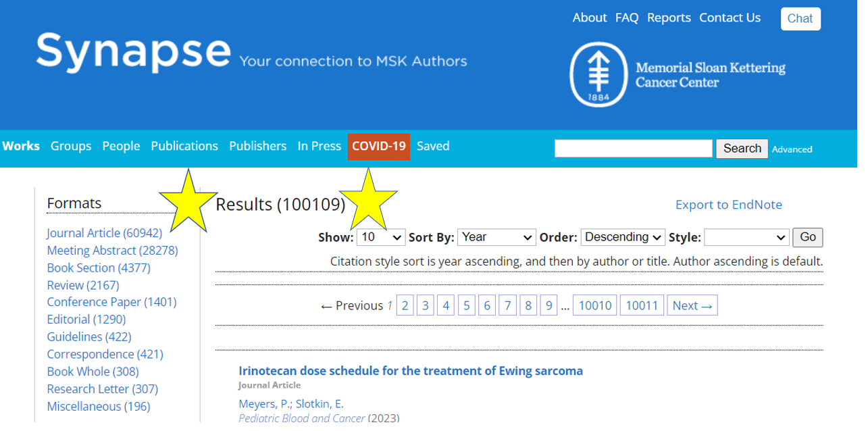The image size is (868, 431).
Task: Select the Publications tab
Action: tap(184, 146)
